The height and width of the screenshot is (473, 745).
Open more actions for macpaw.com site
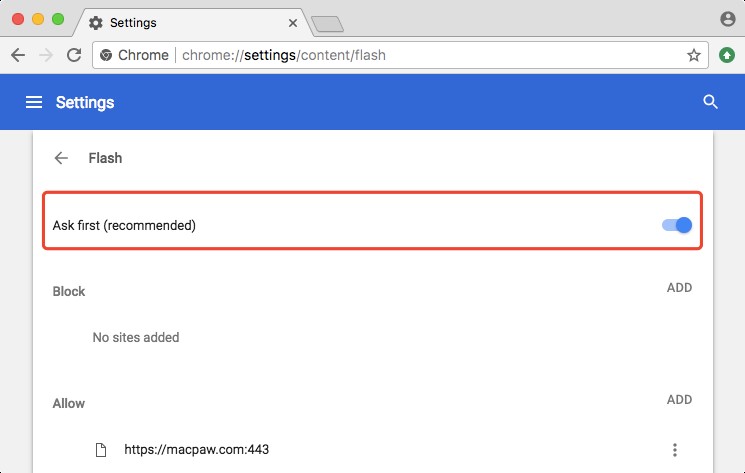click(x=675, y=450)
